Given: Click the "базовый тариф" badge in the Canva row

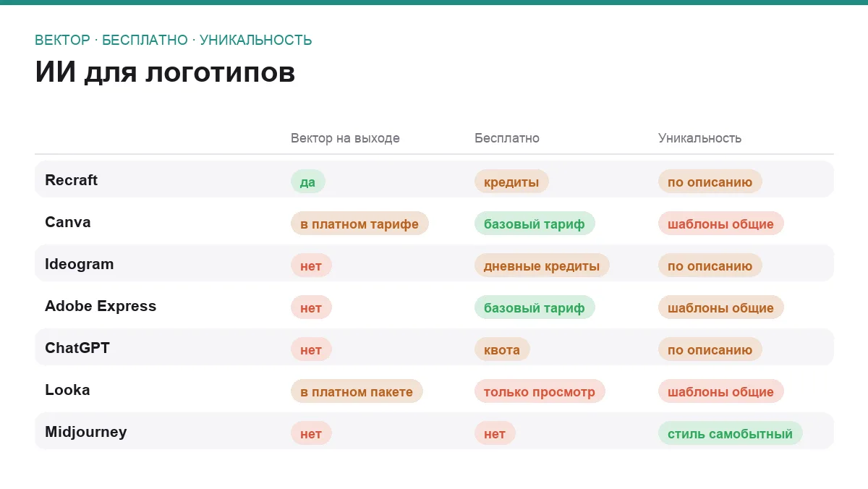Looking at the screenshot, I should point(535,224).
